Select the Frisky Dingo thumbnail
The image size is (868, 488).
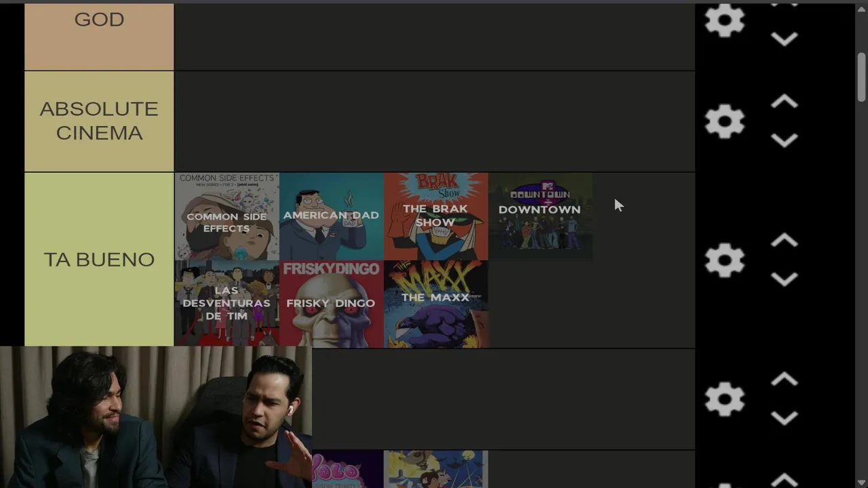click(x=331, y=304)
